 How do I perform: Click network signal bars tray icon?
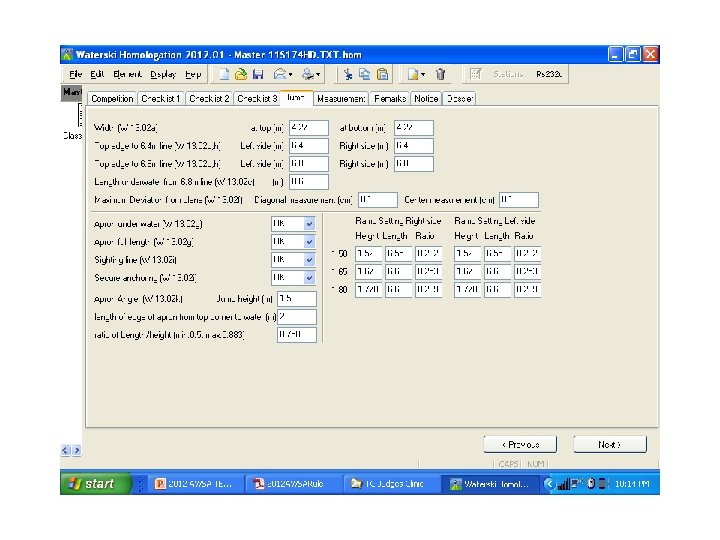(563, 484)
